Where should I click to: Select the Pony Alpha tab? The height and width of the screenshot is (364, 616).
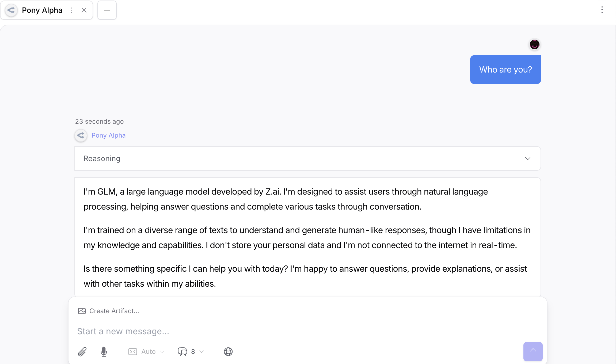(x=42, y=10)
